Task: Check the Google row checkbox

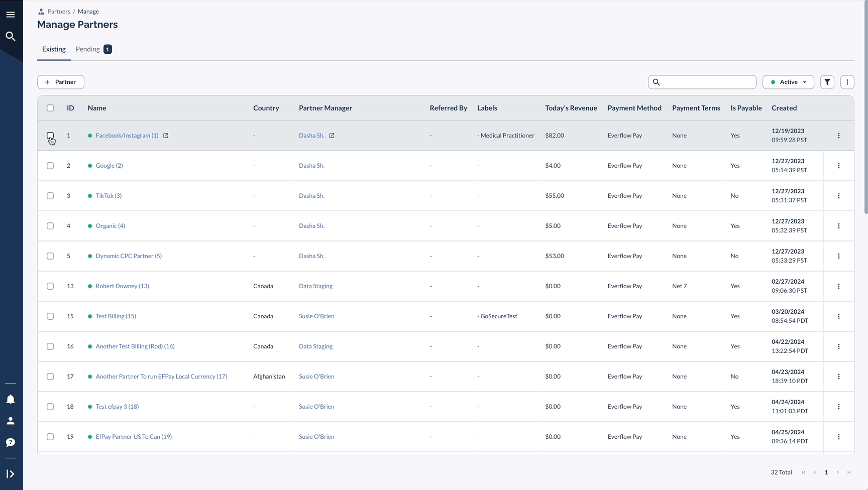Action: [x=50, y=166]
